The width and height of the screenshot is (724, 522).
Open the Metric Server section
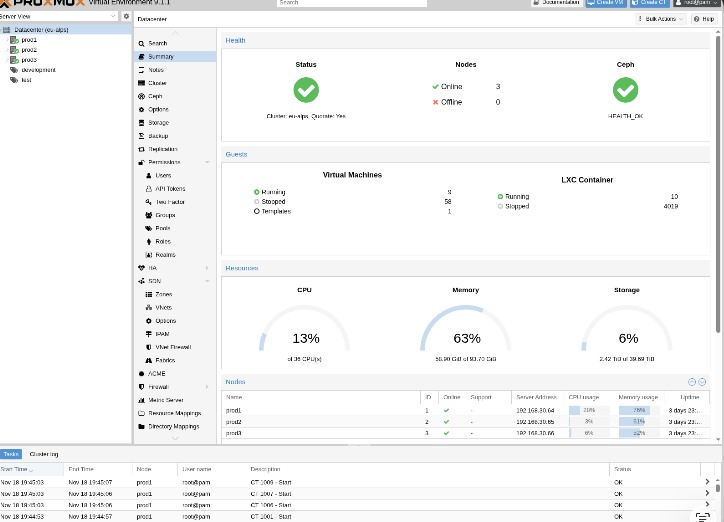coord(165,400)
